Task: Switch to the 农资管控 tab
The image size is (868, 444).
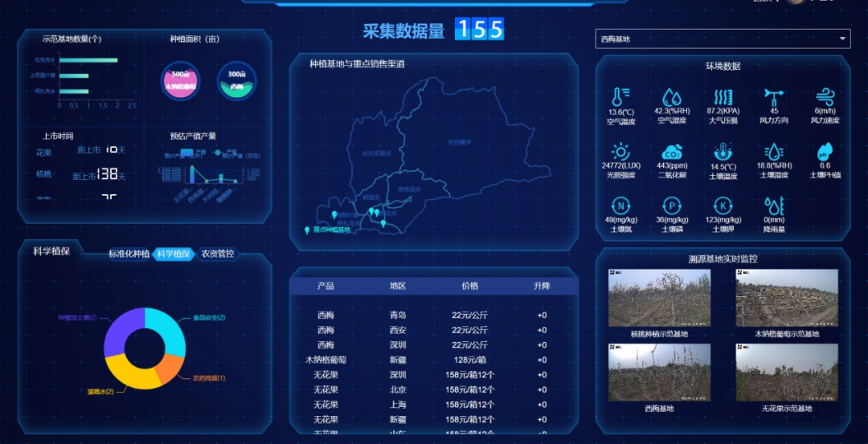Action: (x=218, y=254)
